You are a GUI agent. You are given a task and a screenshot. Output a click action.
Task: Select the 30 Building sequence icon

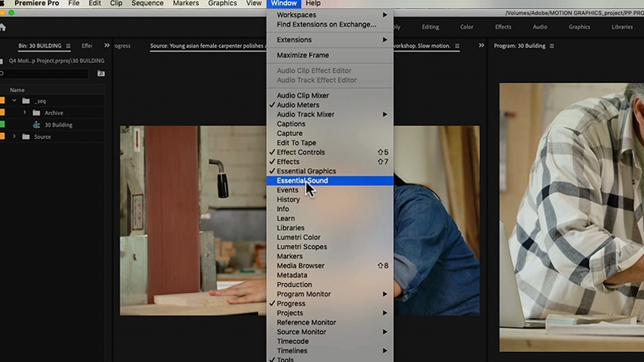coord(36,124)
